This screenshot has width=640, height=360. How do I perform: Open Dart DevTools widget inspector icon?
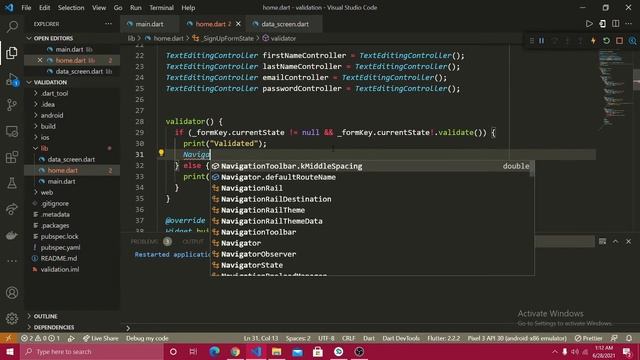click(632, 41)
